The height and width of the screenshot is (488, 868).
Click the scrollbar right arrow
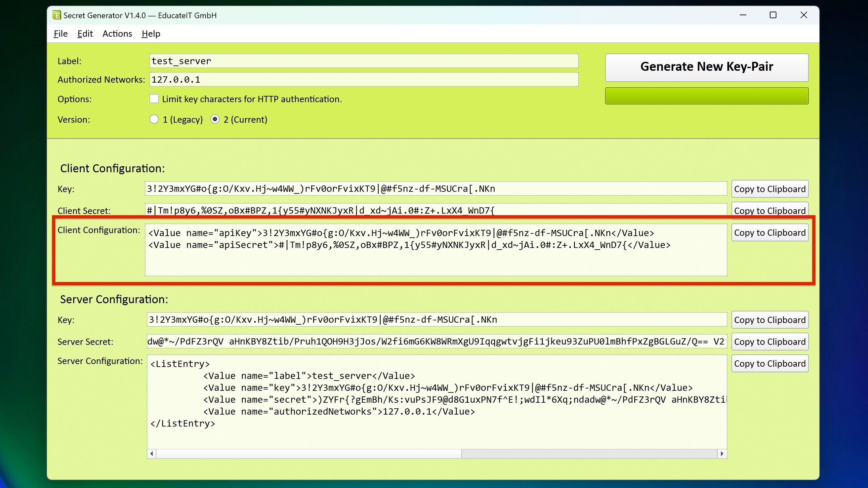coord(722,454)
